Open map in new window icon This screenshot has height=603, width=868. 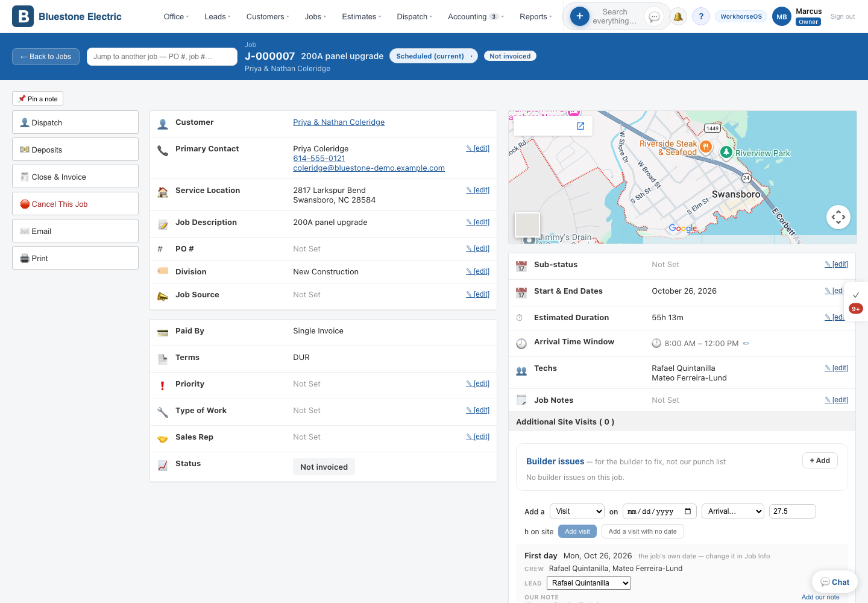pyautogui.click(x=580, y=126)
